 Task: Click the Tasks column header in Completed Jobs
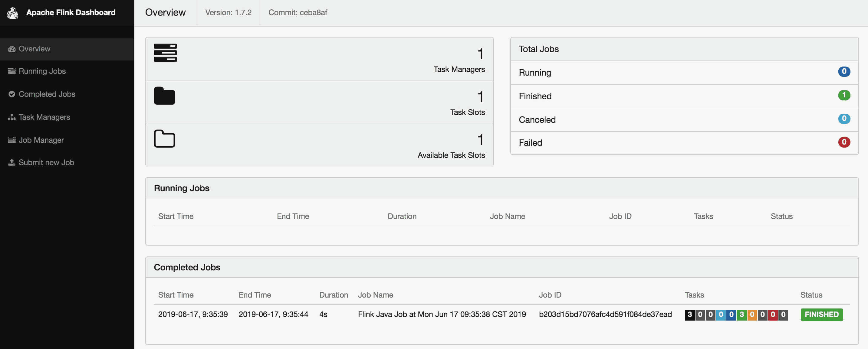(x=694, y=295)
